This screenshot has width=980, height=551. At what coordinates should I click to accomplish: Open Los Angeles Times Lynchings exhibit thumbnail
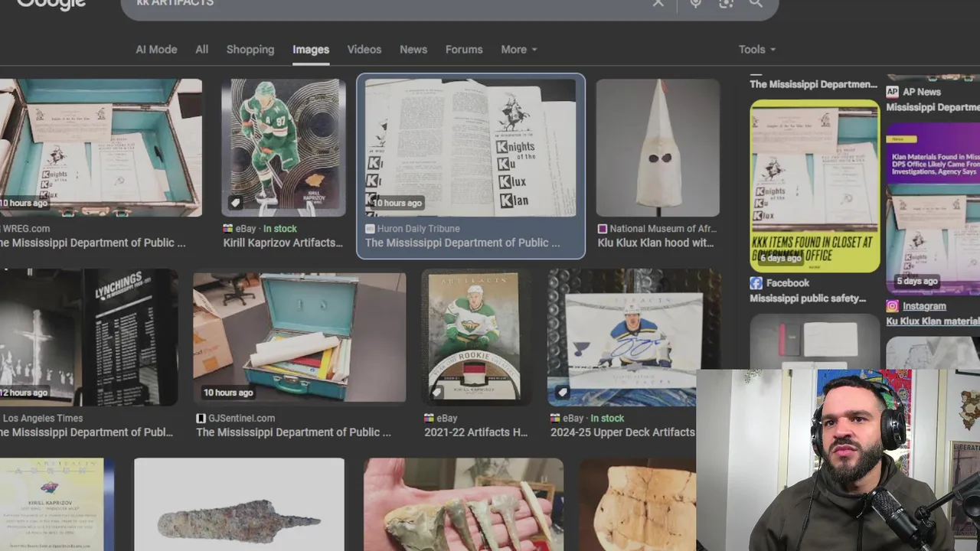[89, 337]
